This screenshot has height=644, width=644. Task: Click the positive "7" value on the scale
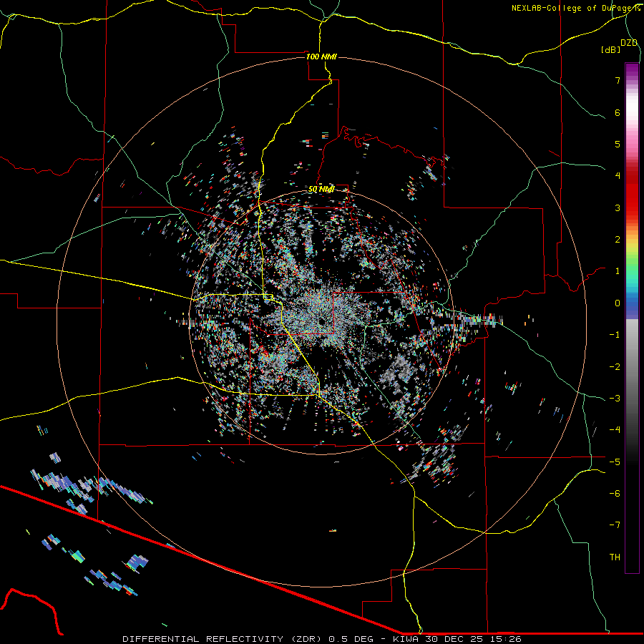pos(618,80)
